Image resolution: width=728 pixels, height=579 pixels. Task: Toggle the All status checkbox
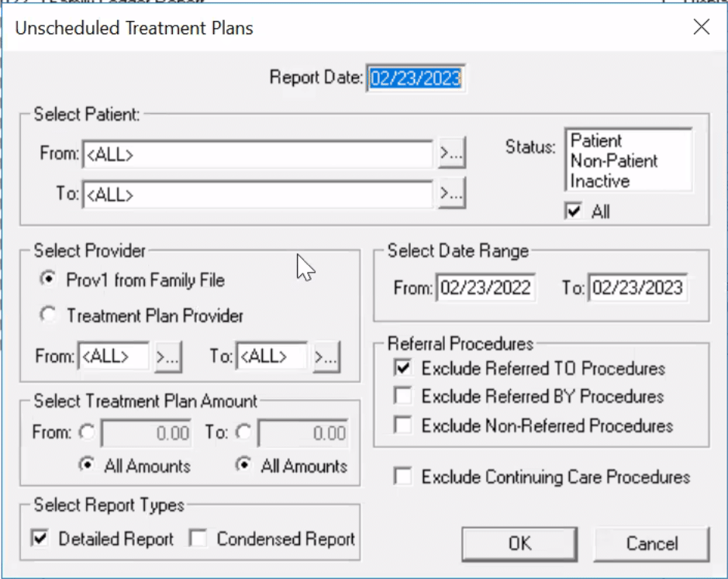click(574, 212)
